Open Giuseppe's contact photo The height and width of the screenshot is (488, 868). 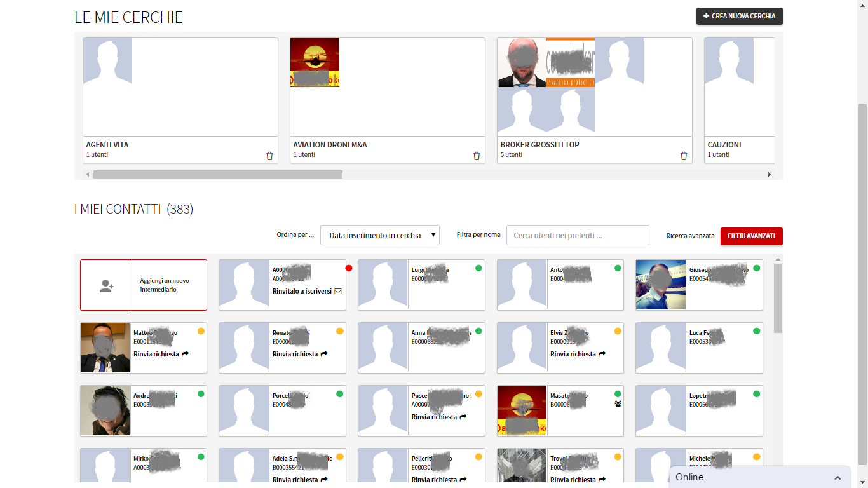(661, 285)
